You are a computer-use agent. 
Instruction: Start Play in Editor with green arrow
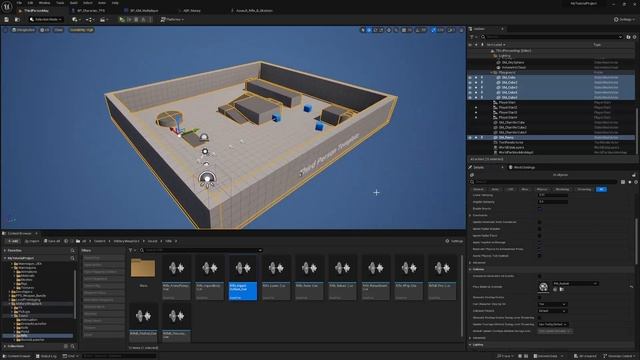pyautogui.click(x=122, y=19)
